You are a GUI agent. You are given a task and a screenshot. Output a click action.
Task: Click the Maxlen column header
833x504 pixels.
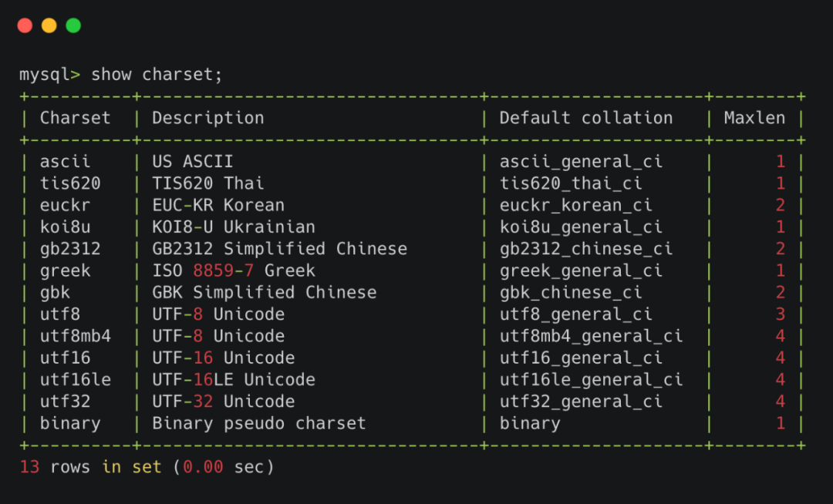coord(754,118)
